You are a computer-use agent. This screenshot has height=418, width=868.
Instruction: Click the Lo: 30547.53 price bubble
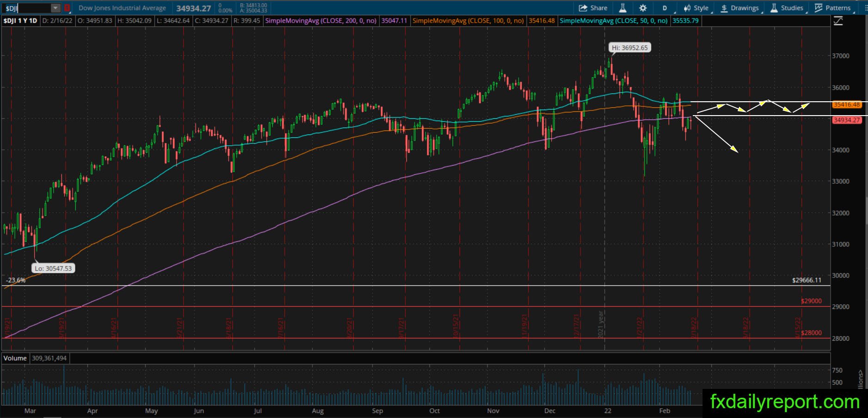pyautogui.click(x=54, y=268)
